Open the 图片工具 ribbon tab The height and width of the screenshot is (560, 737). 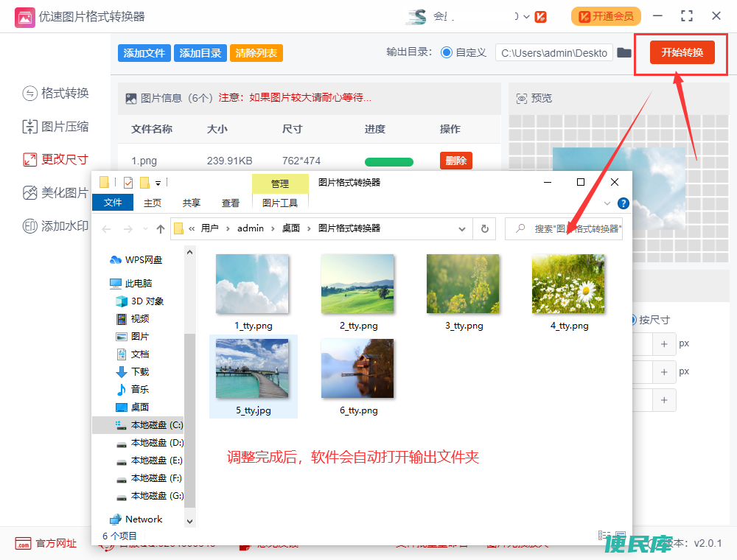tap(280, 203)
